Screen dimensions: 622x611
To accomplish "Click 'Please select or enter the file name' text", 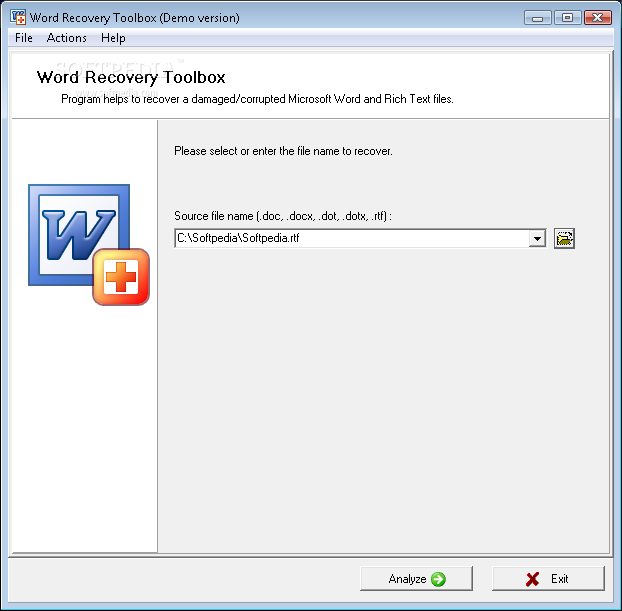I will (283, 151).
